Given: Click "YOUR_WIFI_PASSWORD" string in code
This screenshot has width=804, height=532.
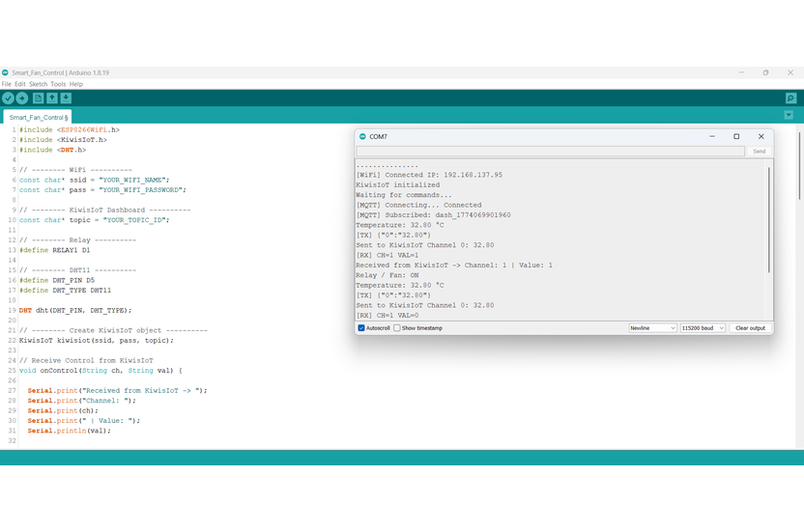Looking at the screenshot, I should pyautogui.click(x=140, y=189).
